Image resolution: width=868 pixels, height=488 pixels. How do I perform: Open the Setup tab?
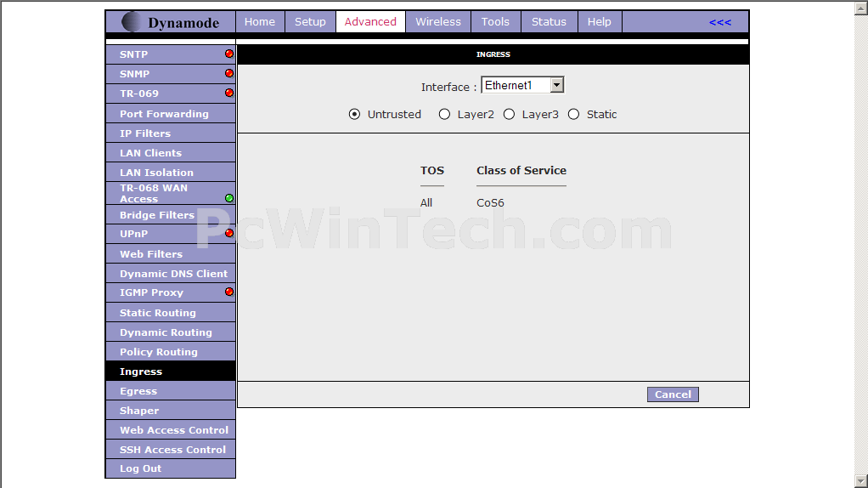pos(310,21)
